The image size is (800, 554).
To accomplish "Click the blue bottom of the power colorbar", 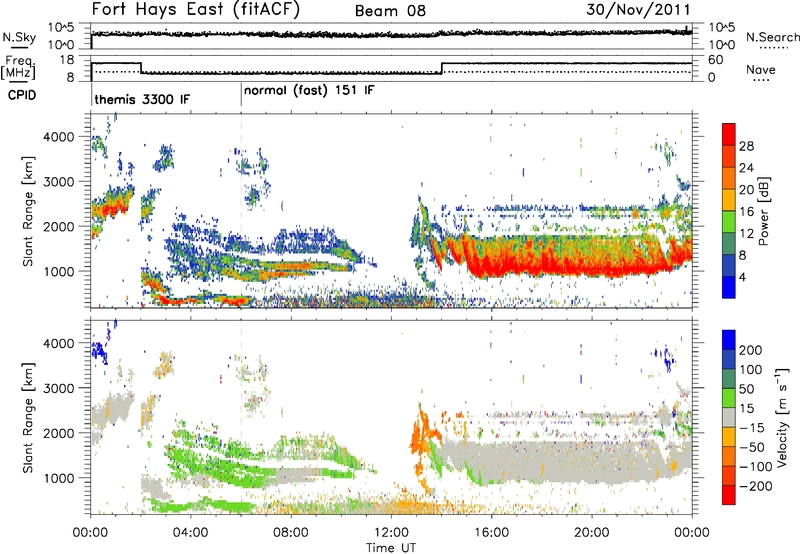I will (x=729, y=287).
